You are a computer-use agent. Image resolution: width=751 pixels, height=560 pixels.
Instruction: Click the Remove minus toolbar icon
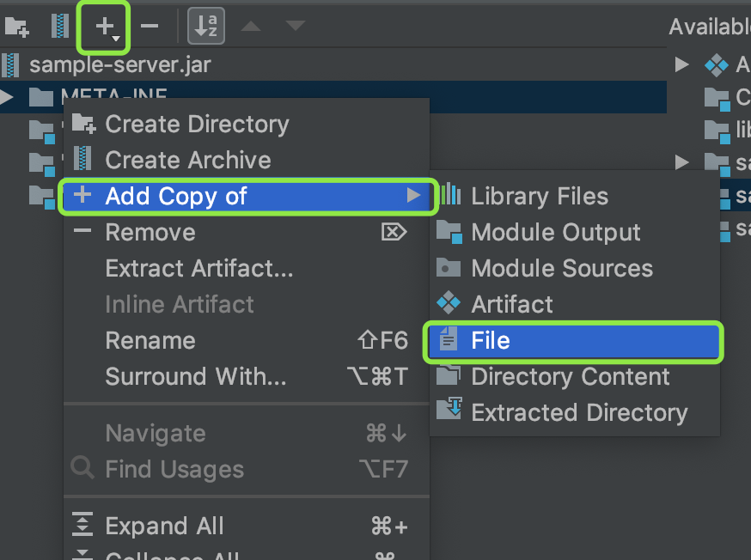coord(150,27)
